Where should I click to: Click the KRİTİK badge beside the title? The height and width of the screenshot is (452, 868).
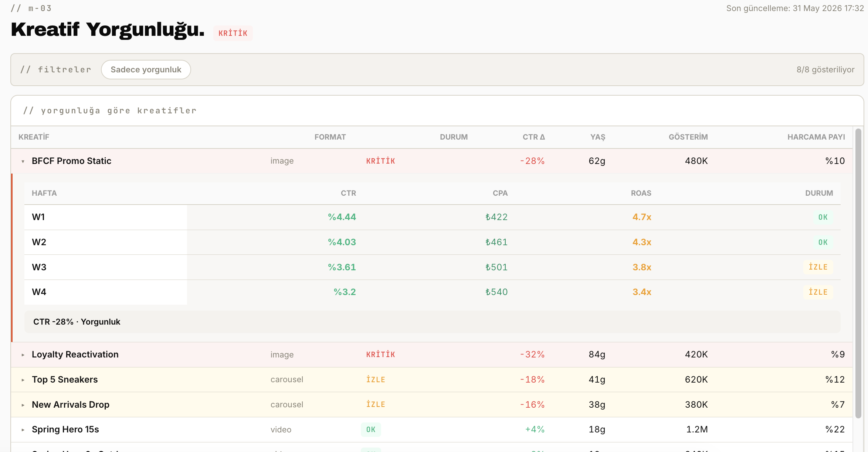233,33
